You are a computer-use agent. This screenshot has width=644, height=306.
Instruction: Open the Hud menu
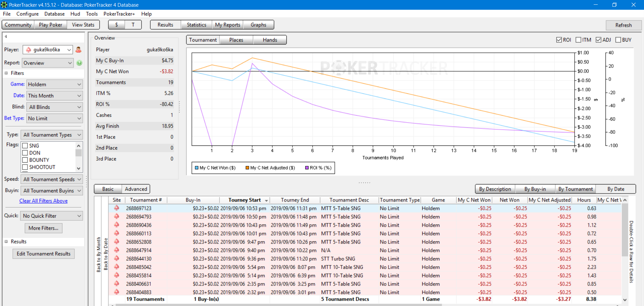[75, 14]
